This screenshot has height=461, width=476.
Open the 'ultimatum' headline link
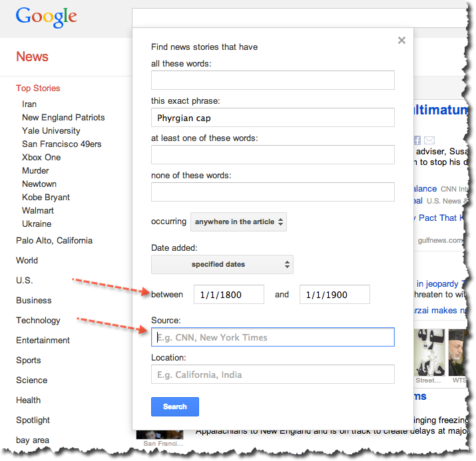click(440, 110)
